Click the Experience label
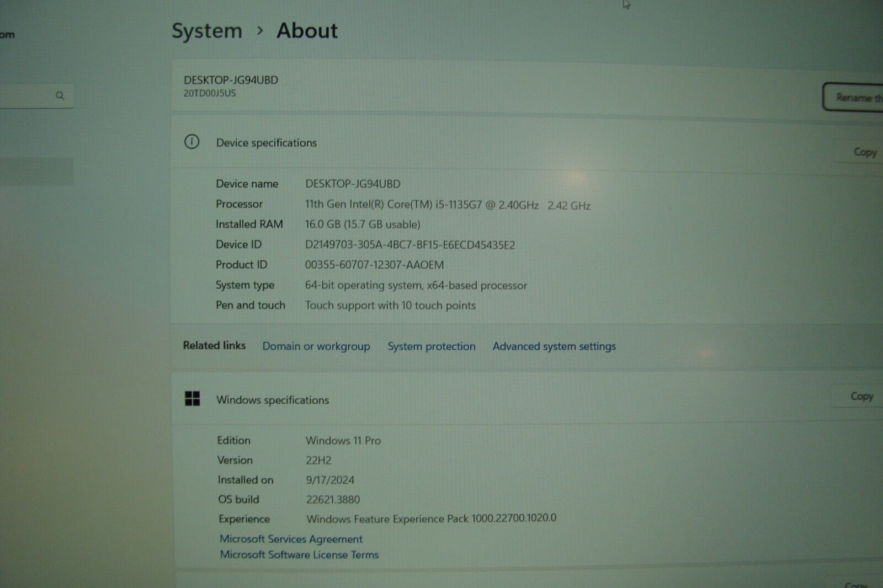Viewport: 883px width, 588px height. point(244,519)
